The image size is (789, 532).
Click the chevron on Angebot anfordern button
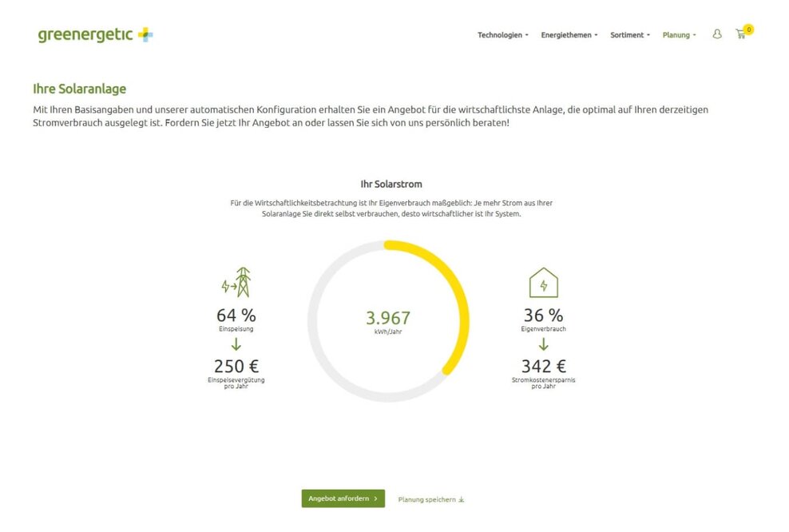click(x=375, y=498)
